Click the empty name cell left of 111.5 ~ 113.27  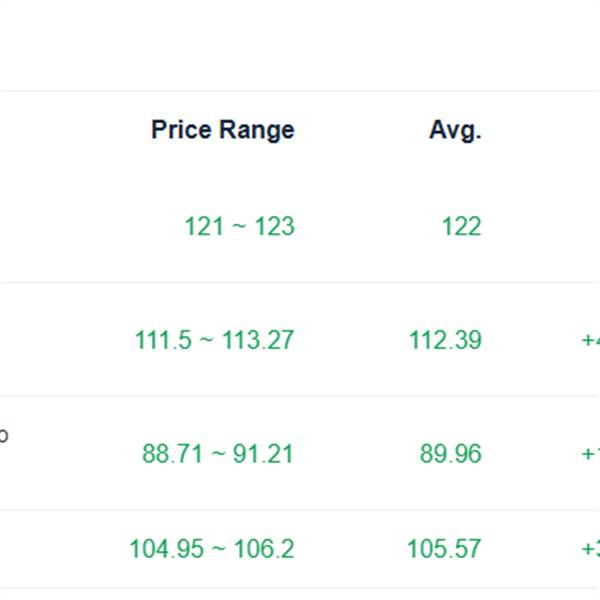(50, 340)
